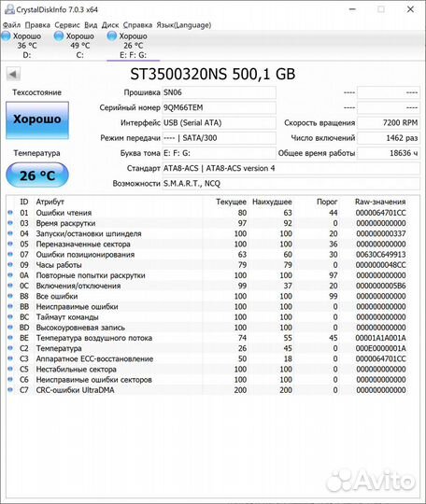Click the serial number 9QM66TEM field
426x504 pixels.
tap(219, 107)
